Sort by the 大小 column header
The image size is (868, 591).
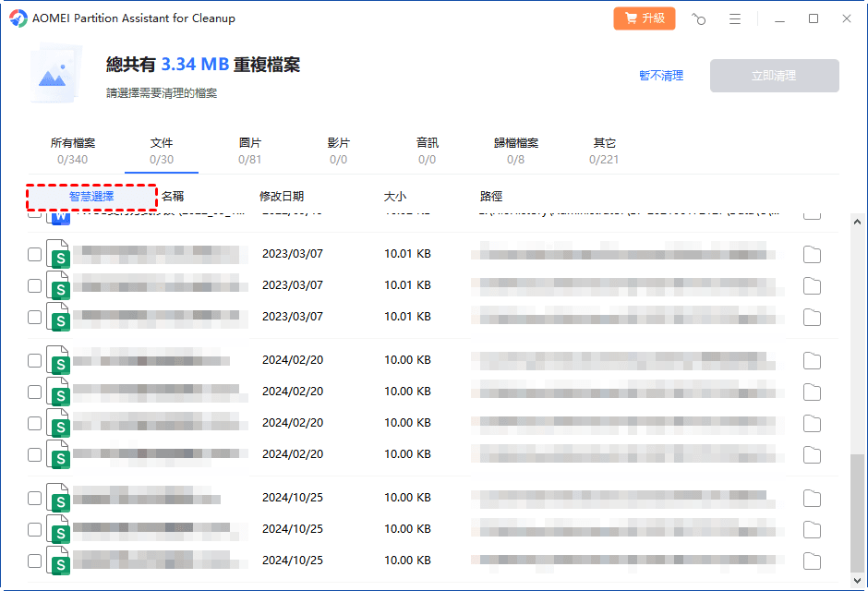point(394,197)
